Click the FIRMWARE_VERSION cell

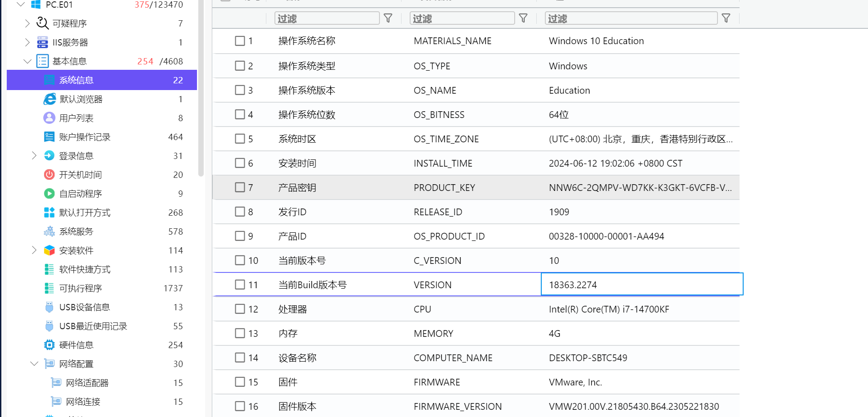pyautogui.click(x=457, y=406)
